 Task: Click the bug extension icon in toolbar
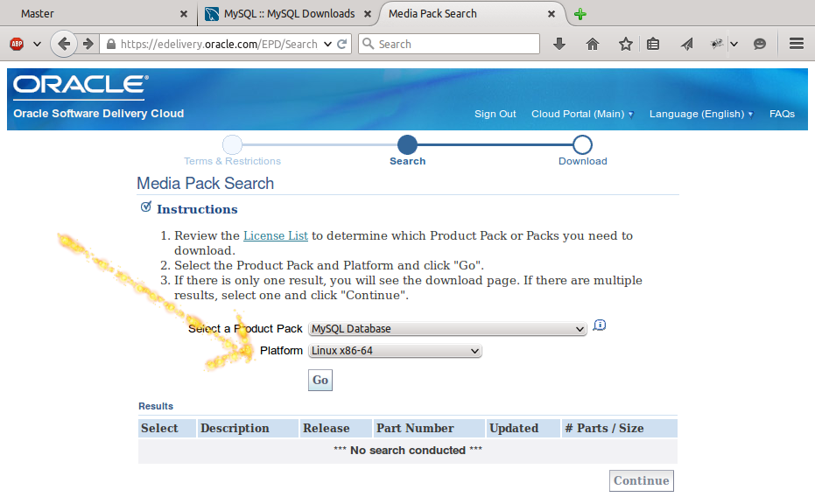(x=717, y=44)
